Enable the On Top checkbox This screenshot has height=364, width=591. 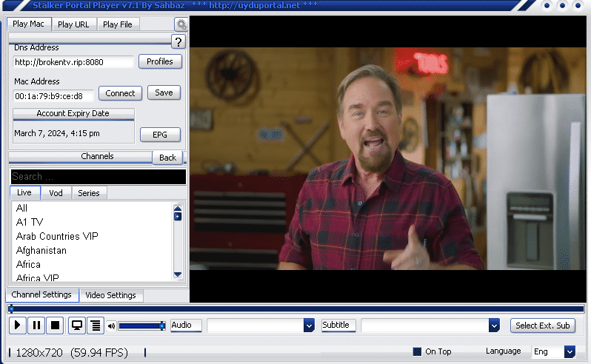coord(417,351)
